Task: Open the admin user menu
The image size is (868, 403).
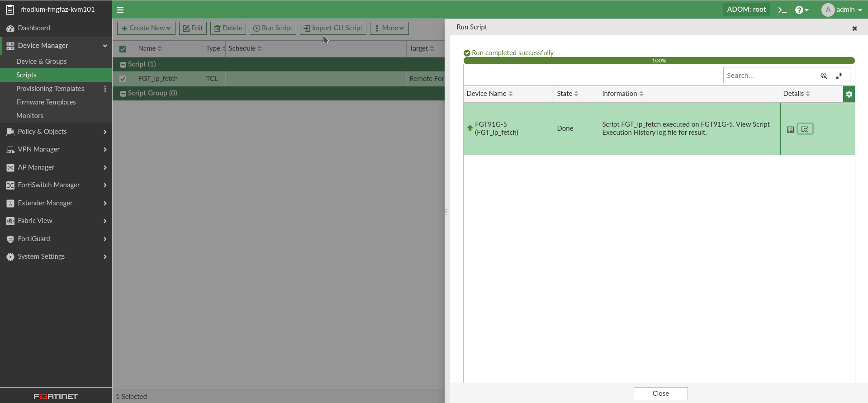Action: click(842, 9)
